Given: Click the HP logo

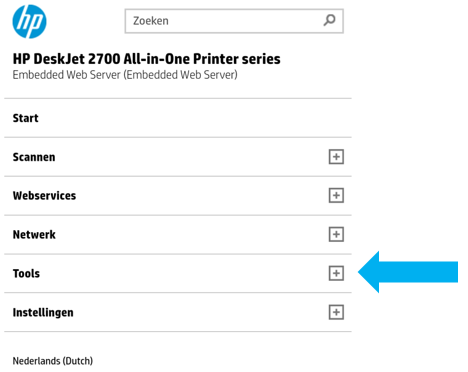Looking at the screenshot, I should pos(29,21).
